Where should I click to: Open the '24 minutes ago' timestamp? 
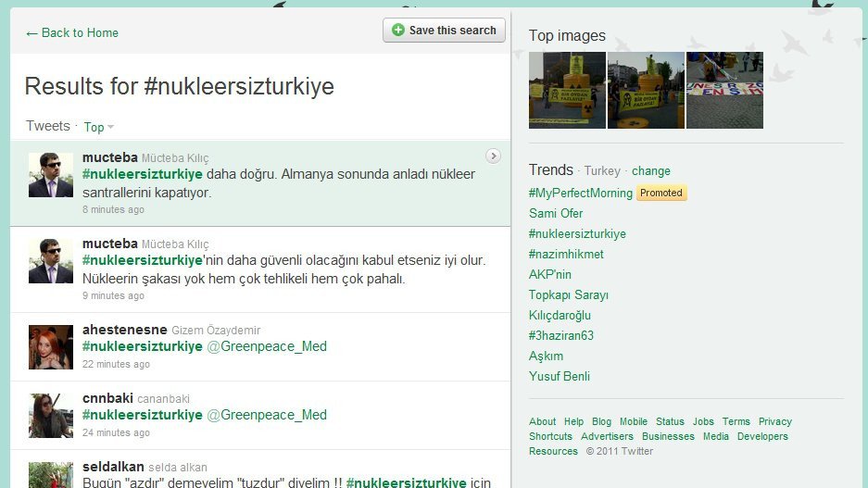coord(116,432)
